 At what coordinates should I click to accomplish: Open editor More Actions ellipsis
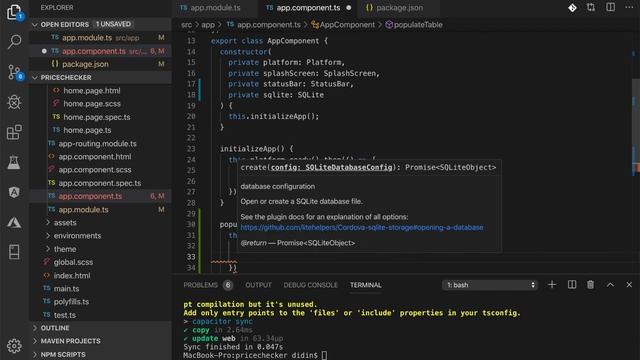pos(629,8)
